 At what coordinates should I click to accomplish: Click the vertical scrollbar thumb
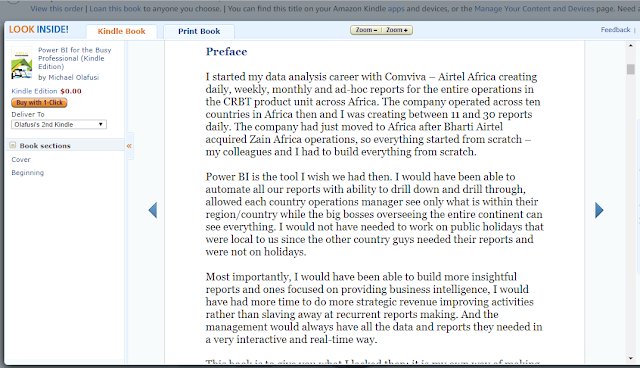631,69
